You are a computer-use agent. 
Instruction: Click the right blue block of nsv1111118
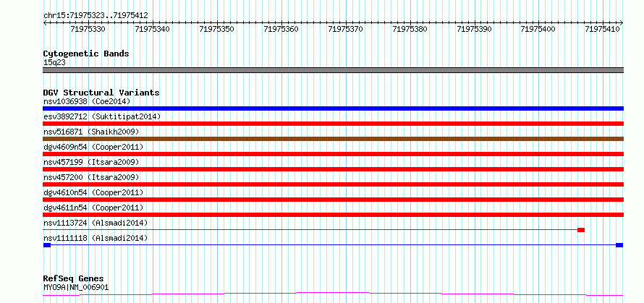619,245
